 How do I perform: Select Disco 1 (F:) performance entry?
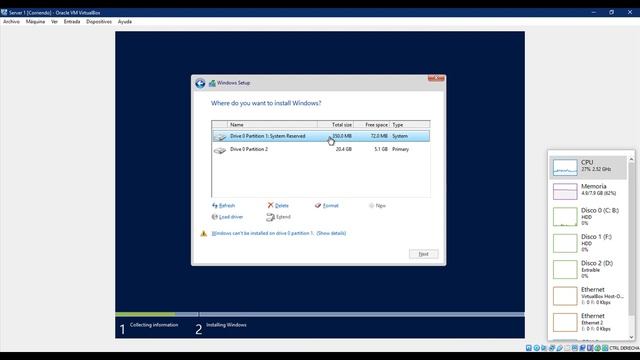[x=588, y=243]
